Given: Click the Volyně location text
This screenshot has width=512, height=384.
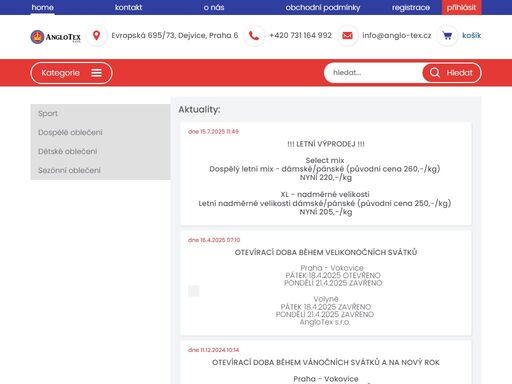Looking at the screenshot, I should pos(326,299).
